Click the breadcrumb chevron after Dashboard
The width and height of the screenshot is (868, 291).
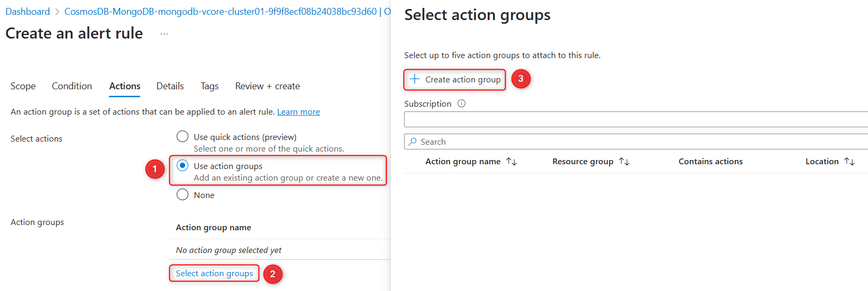[x=57, y=12]
